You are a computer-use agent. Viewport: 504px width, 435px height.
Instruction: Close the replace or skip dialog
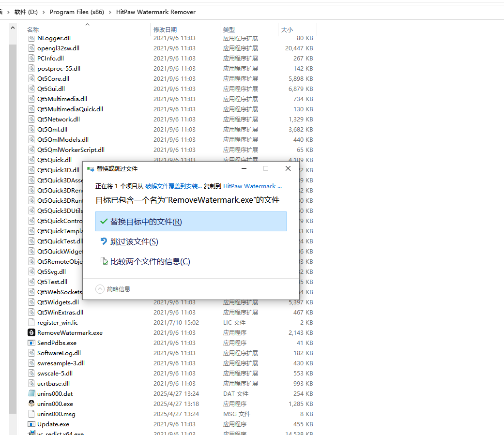(288, 169)
